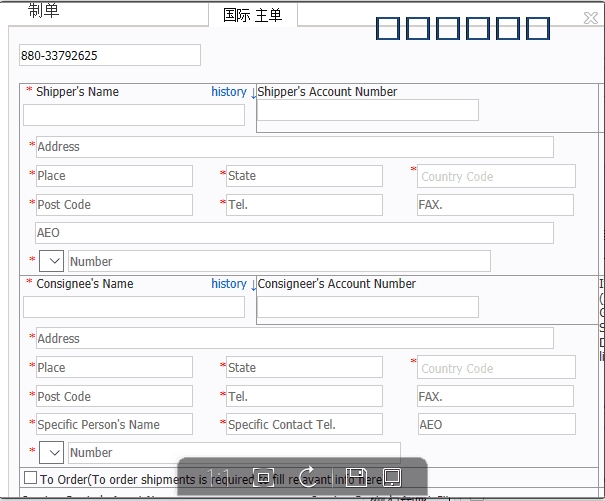Click the shipper's Post Code field
605x501 pixels.
[x=114, y=205]
